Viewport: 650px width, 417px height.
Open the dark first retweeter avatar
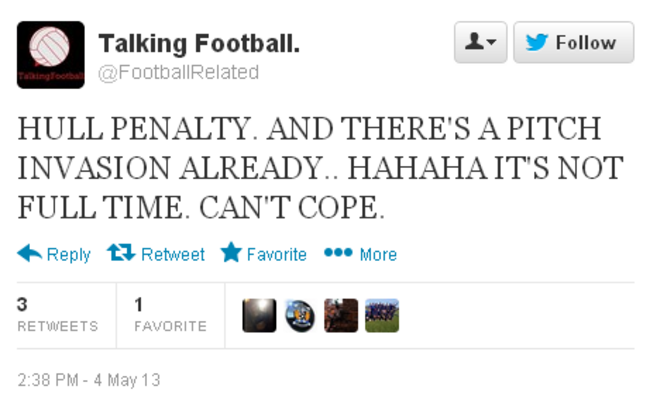[x=259, y=315]
